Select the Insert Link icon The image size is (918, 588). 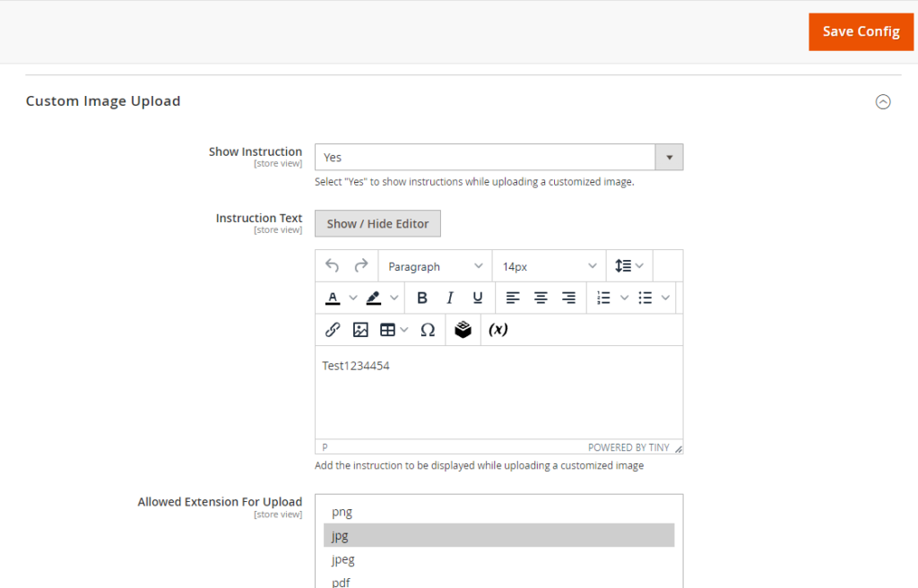(332, 329)
